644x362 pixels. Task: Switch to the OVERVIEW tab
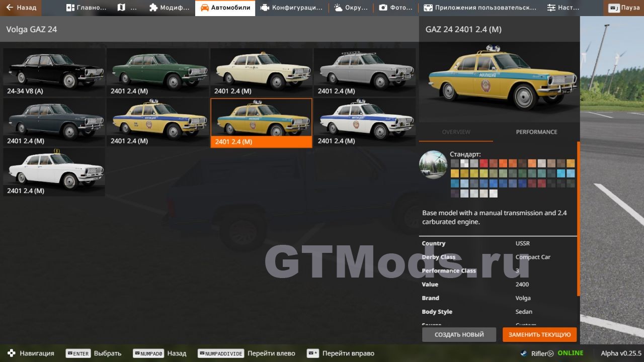456,132
